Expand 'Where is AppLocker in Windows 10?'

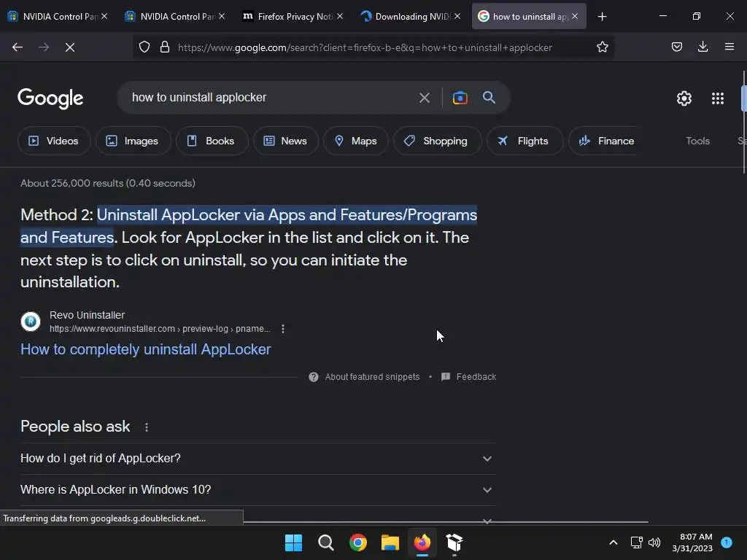[x=258, y=490]
